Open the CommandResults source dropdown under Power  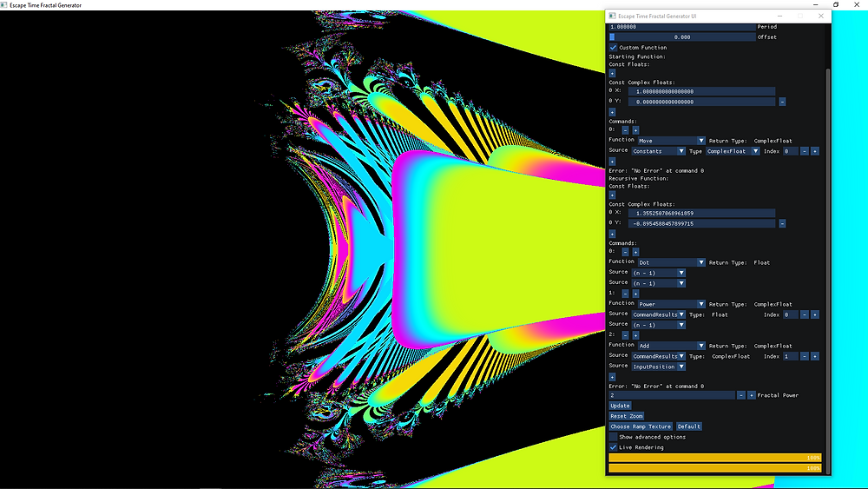point(659,314)
